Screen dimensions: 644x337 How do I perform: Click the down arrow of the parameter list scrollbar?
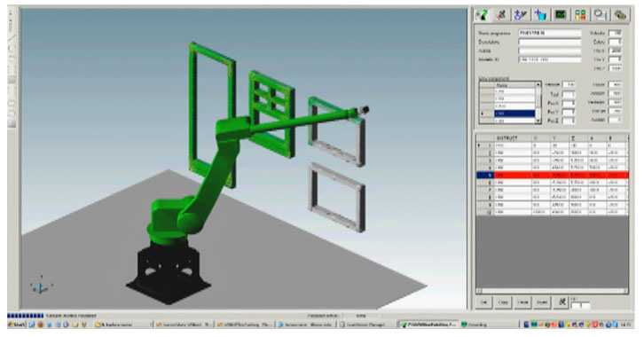click(x=538, y=121)
